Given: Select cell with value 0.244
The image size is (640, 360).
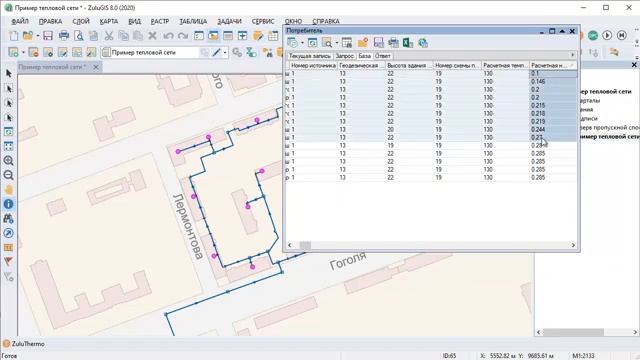Looking at the screenshot, I should click(553, 129).
